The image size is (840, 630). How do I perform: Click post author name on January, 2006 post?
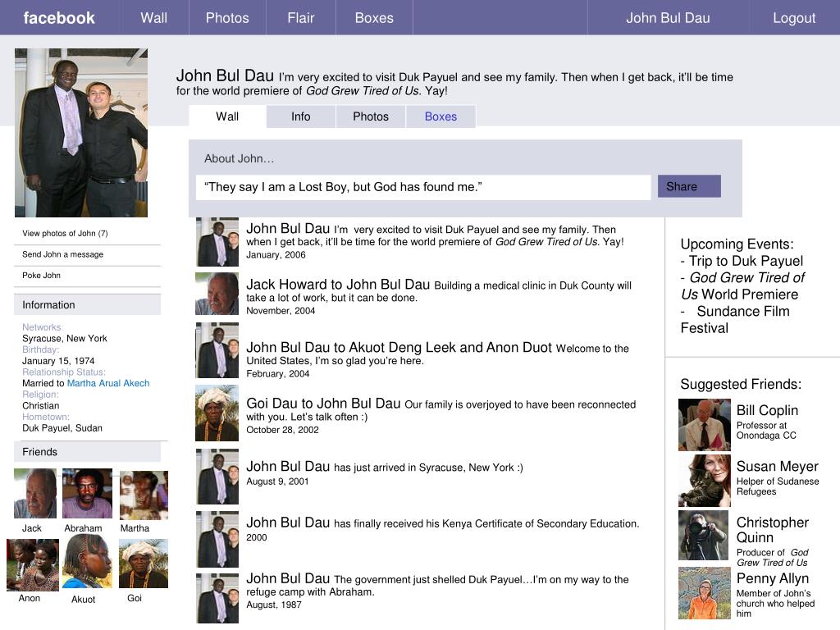pos(288,229)
